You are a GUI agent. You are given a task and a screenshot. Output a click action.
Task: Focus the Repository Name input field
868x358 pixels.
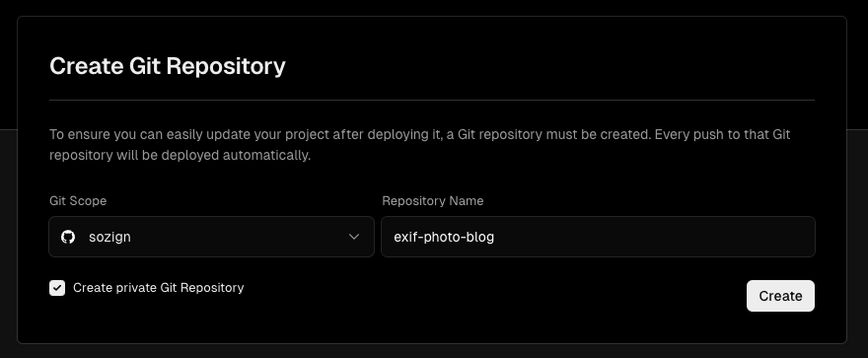click(x=598, y=237)
